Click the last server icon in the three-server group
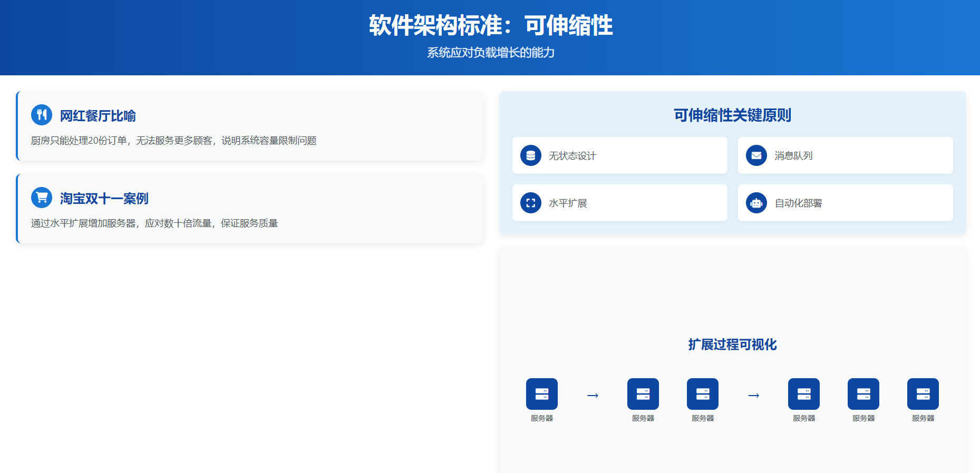The image size is (980, 473). [923, 394]
